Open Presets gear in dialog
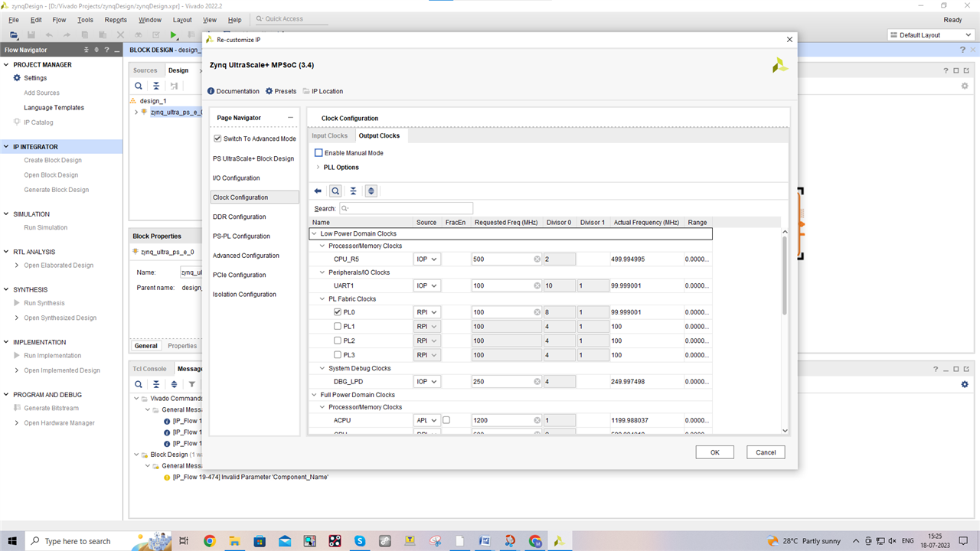 269,91
